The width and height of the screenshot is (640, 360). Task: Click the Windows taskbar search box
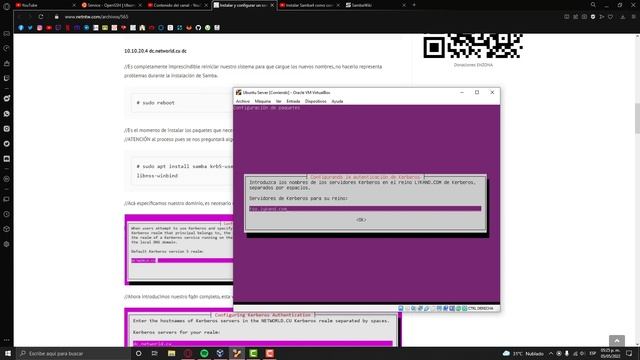point(74,353)
